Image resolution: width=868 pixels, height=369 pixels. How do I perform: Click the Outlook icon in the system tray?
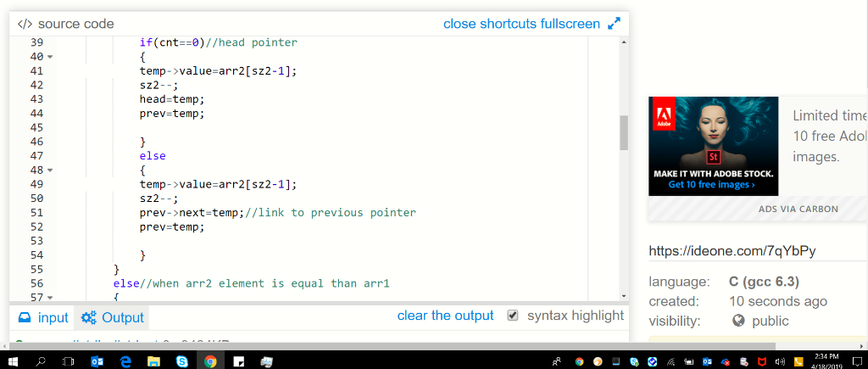[x=708, y=362]
